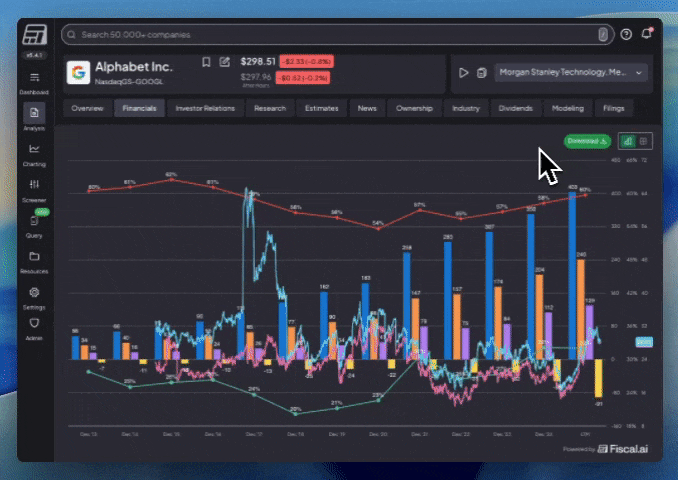678x480 pixels.
Task: Open the Screener tool
Action: point(34,185)
